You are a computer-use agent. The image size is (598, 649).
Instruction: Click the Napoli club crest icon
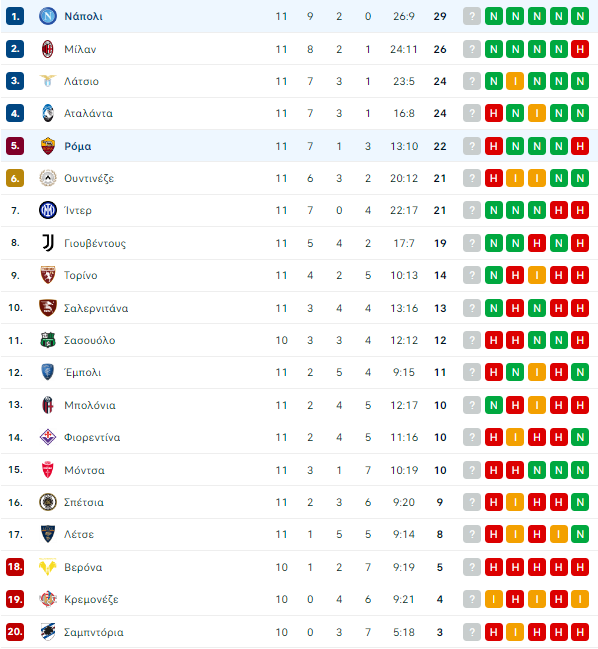pyautogui.click(x=48, y=16)
